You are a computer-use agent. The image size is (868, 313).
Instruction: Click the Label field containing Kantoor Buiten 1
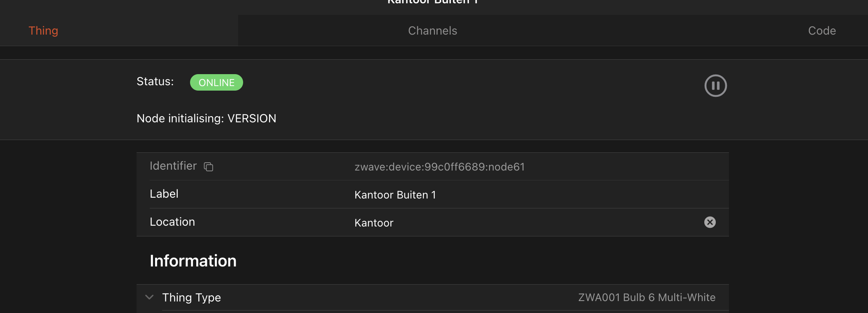(x=395, y=195)
